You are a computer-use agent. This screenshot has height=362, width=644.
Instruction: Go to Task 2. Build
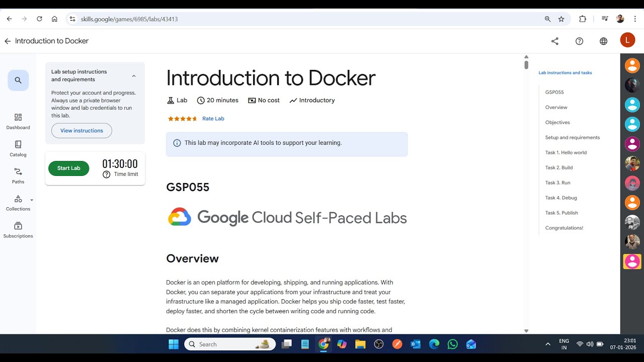pyautogui.click(x=559, y=168)
